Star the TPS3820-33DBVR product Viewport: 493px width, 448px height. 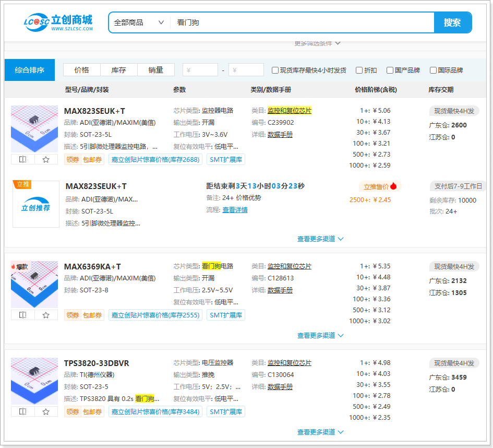(x=46, y=411)
